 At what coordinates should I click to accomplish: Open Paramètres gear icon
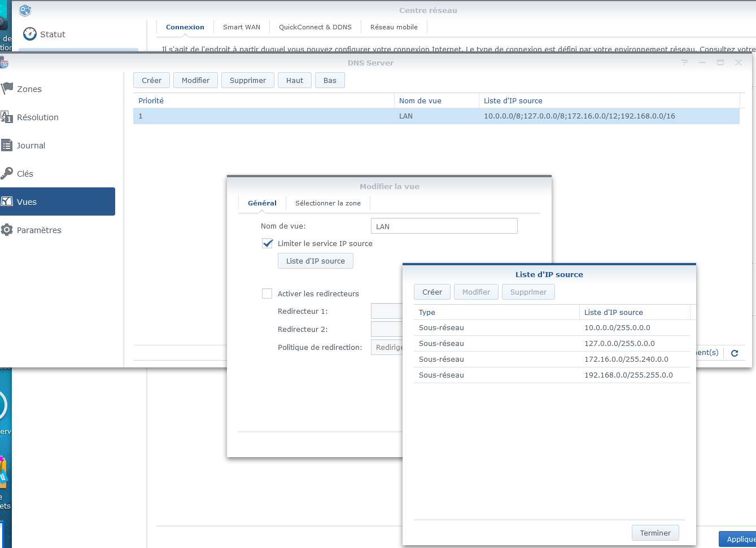coord(7,230)
